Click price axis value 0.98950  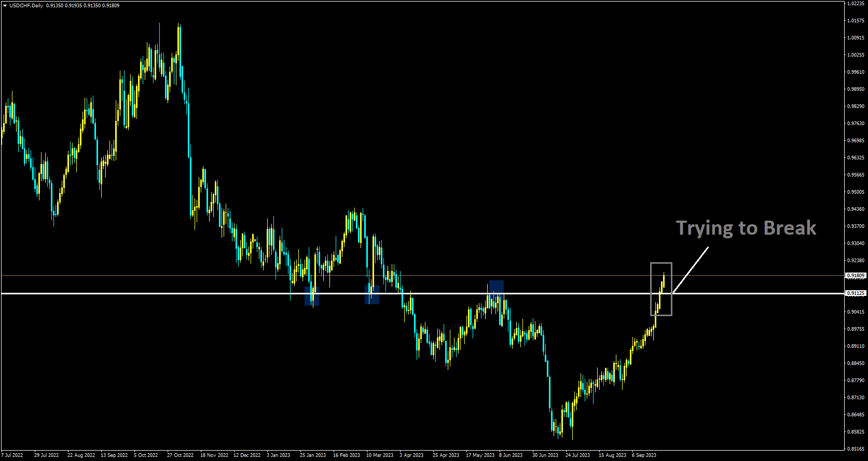(x=856, y=89)
